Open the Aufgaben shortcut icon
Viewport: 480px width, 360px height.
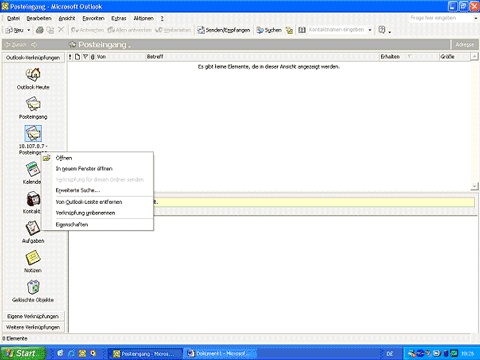[x=33, y=228]
